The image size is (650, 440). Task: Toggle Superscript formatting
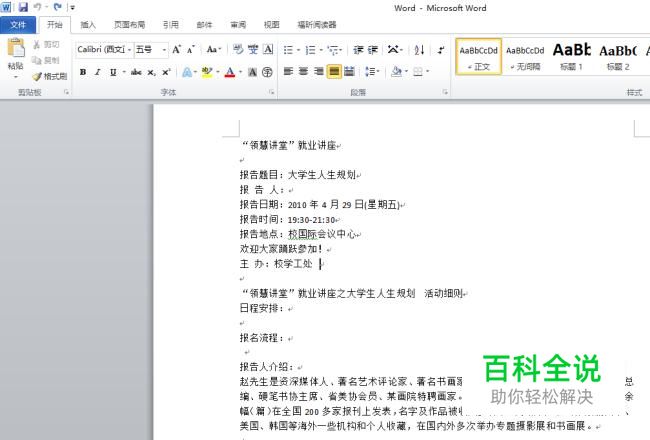tap(166, 72)
